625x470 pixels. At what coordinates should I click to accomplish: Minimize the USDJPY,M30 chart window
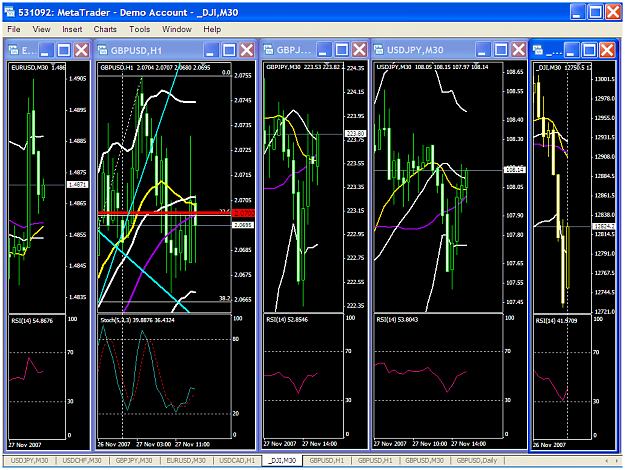[483, 50]
